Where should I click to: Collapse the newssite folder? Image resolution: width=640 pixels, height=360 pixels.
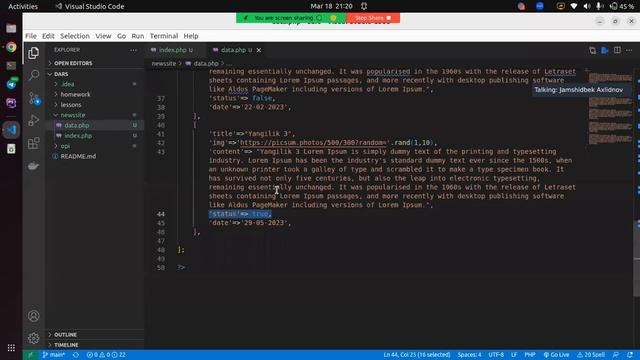tap(73, 115)
